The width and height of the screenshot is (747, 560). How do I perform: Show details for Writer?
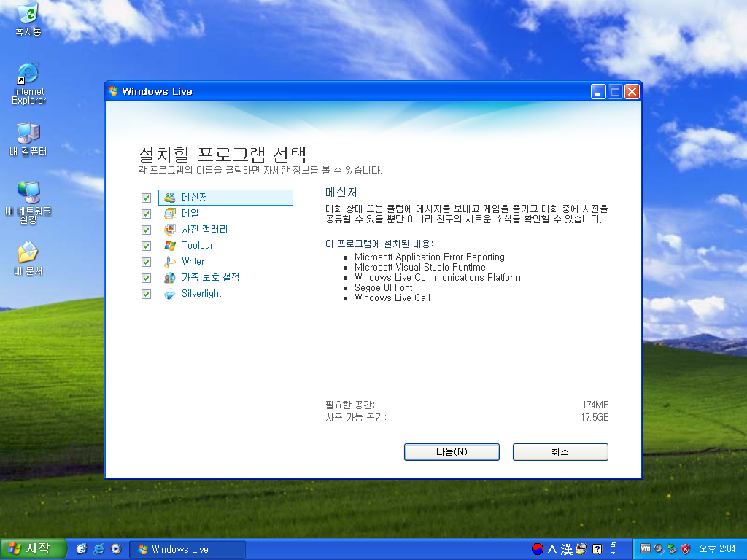[193, 262]
